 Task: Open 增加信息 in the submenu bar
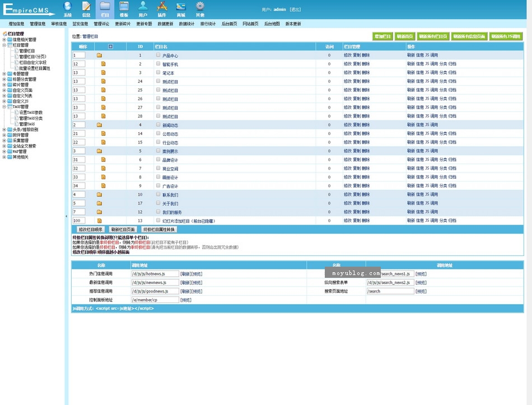[16, 24]
